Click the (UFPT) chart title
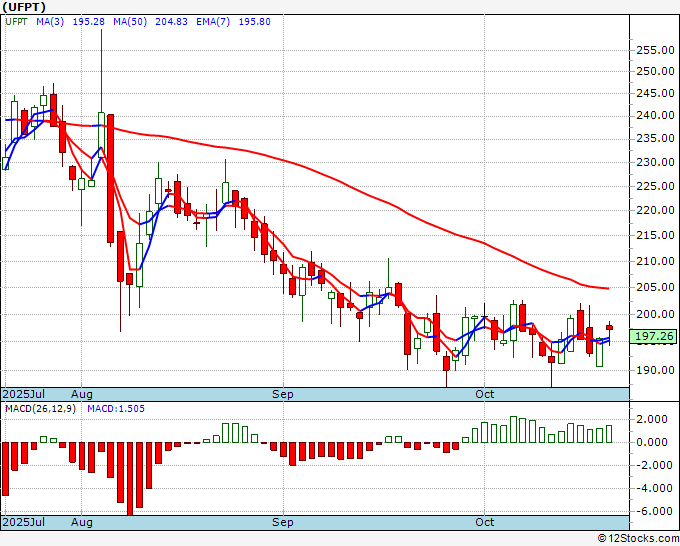The image size is (680, 546). pos(23,7)
